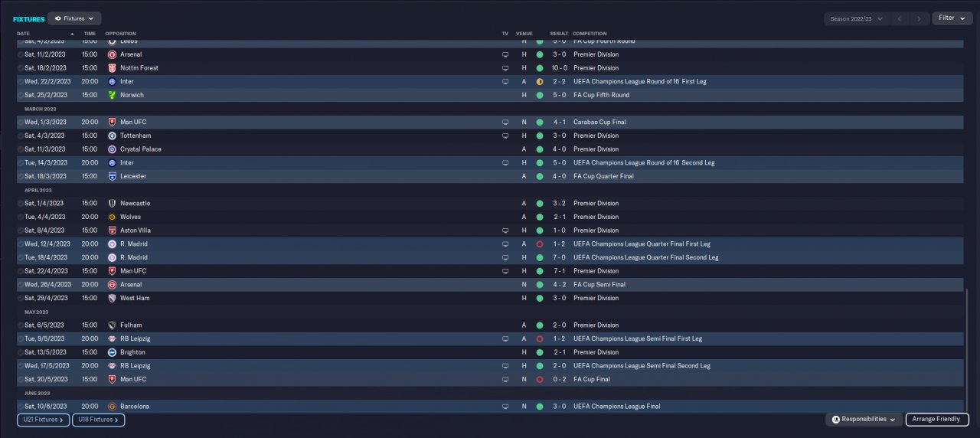
Task: Sort by the Venue column header
Action: 524,34
